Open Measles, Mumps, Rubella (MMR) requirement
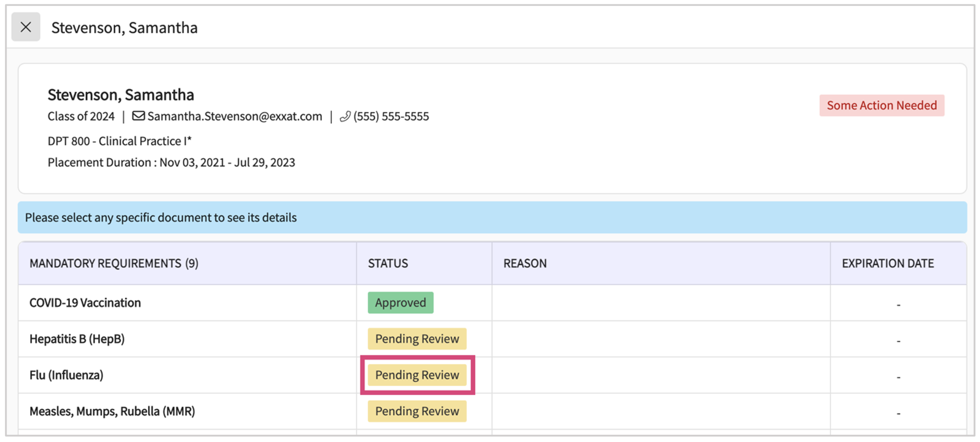Image resolution: width=980 pixels, height=442 pixels. pos(112,411)
